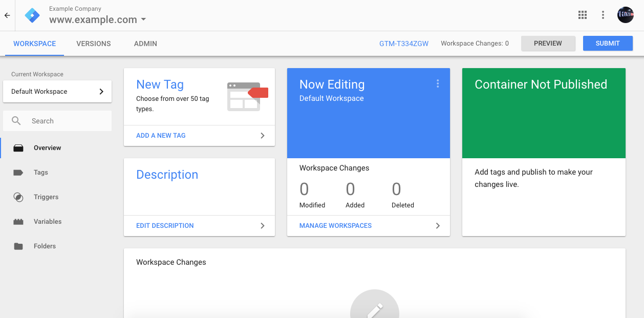Click the chevron beside Manage Workspaces
This screenshot has height=318, width=644.
(x=438, y=226)
